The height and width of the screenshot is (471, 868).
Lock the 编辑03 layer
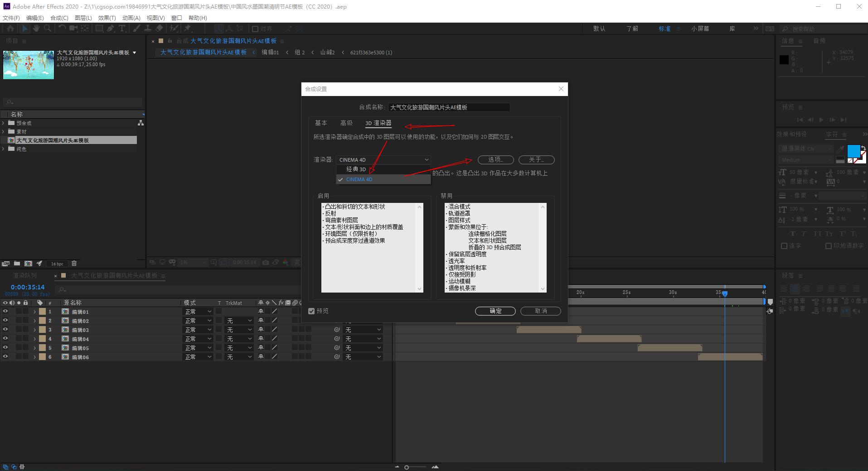[25, 330]
